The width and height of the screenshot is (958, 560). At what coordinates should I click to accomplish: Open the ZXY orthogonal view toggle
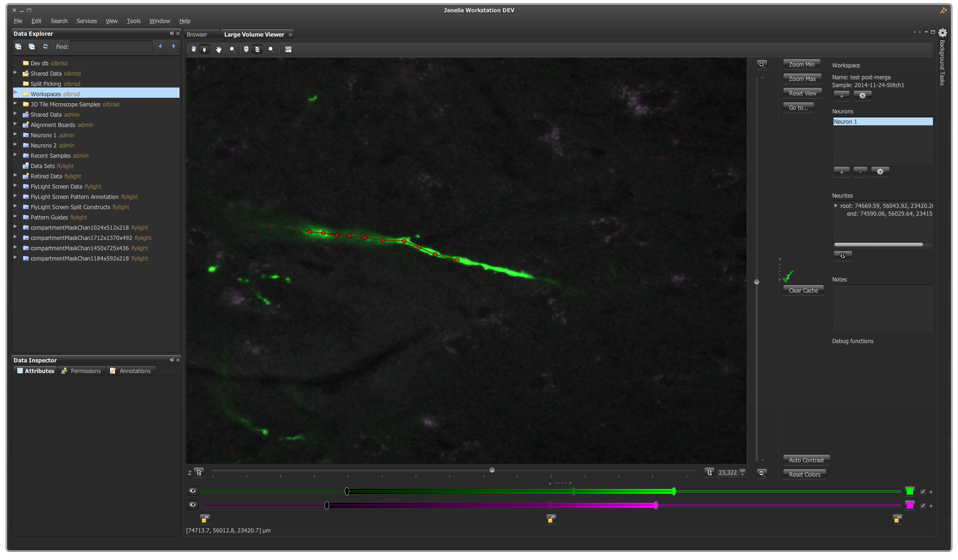[x=288, y=49]
